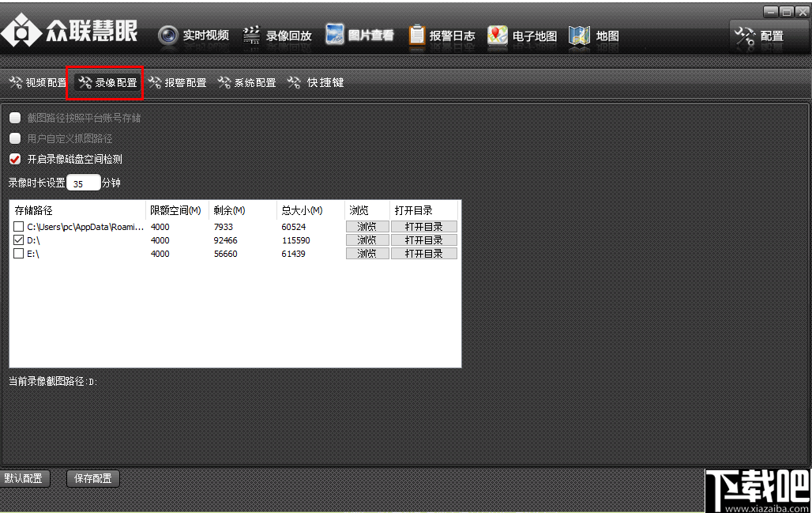Click the 报警日志 clipboard icon
The height and width of the screenshot is (513, 812).
417,35
